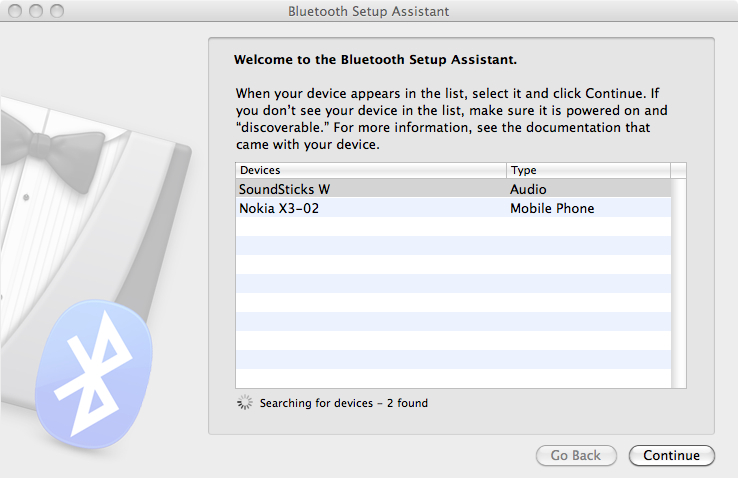Click the device list vertical scrollbar
Viewport: 738px width, 478px height.
[x=679, y=282]
